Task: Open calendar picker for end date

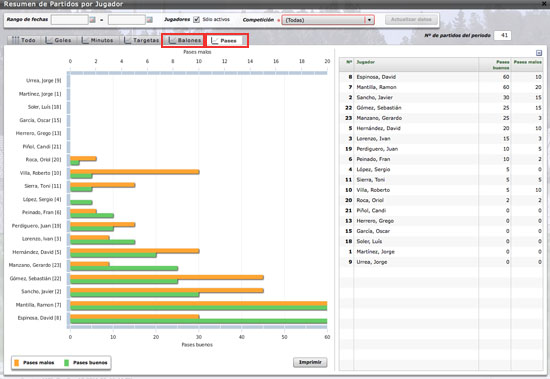Action: 150,20
